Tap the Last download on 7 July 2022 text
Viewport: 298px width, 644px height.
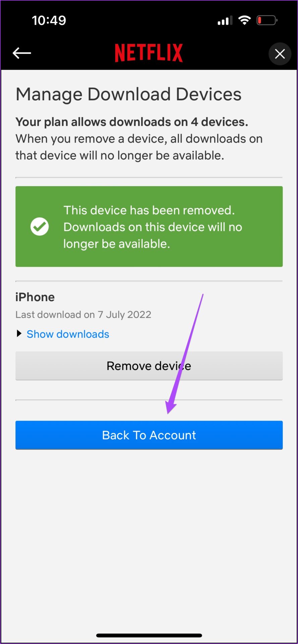[x=83, y=315]
